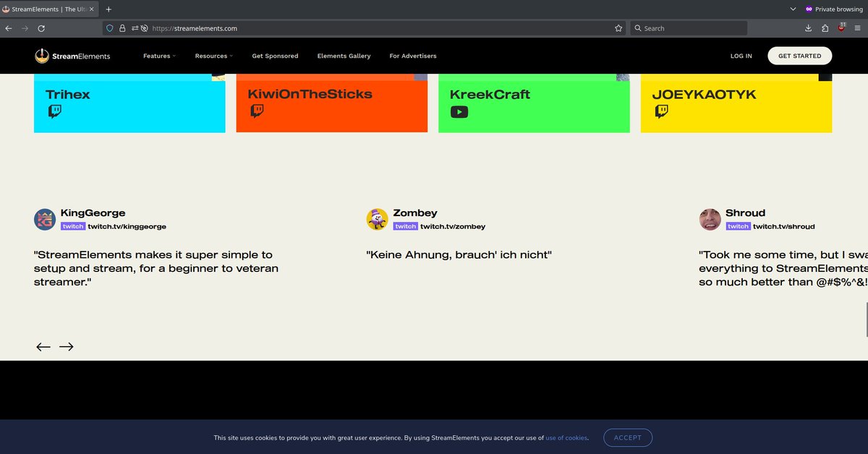Click the quote "Keine Ahnung, brauch' ich nicht"
The width and height of the screenshot is (868, 454).
click(459, 255)
